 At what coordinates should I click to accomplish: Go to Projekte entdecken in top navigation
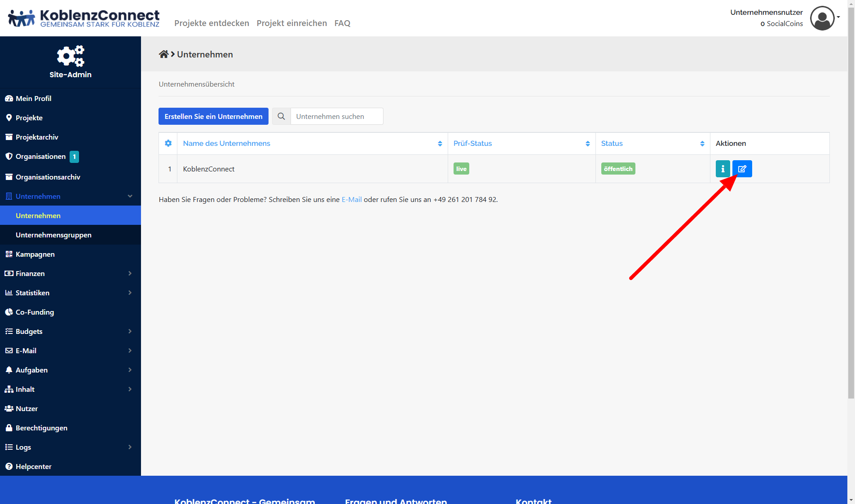(x=212, y=23)
